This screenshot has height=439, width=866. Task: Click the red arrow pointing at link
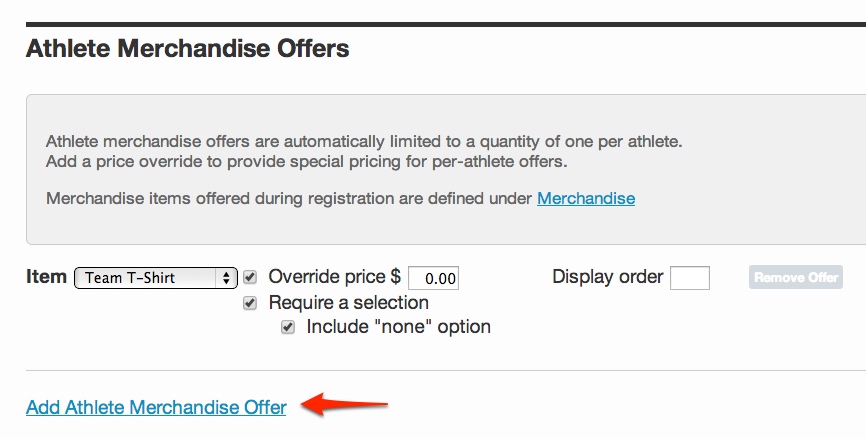click(x=345, y=405)
